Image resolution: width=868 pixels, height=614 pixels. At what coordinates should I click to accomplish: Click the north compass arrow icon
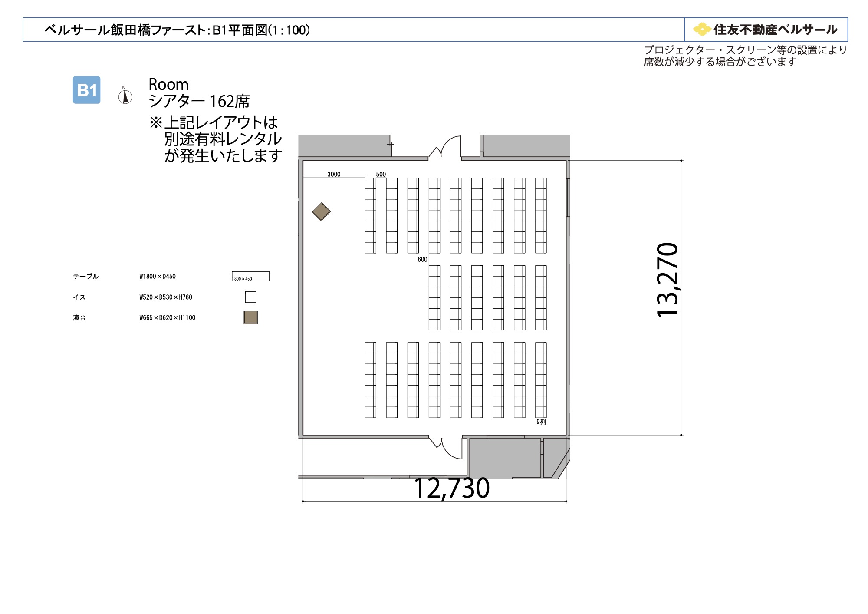pyautogui.click(x=125, y=95)
